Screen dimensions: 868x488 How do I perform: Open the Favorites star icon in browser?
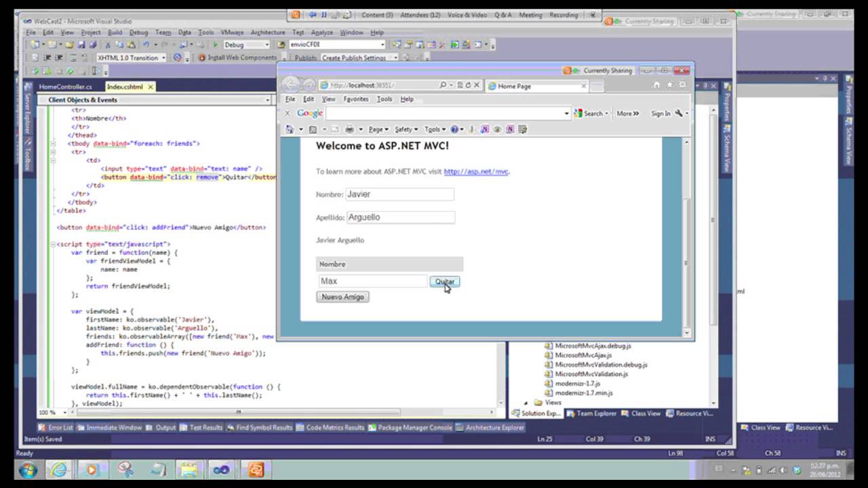[x=669, y=85]
